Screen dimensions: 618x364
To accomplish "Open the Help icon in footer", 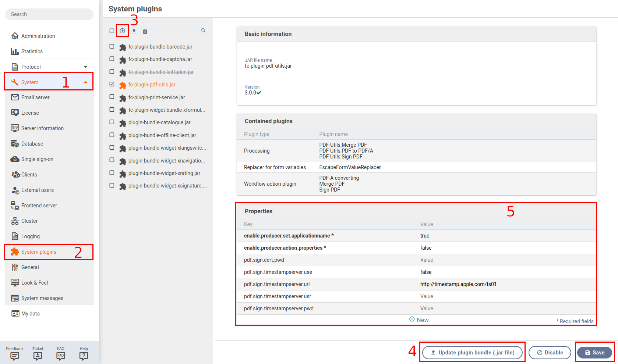I will click(84, 356).
